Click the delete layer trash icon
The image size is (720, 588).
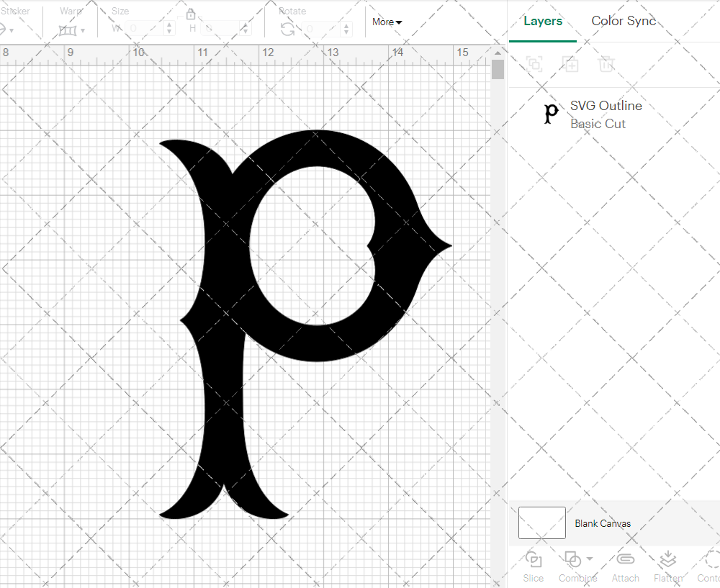pyautogui.click(x=606, y=64)
